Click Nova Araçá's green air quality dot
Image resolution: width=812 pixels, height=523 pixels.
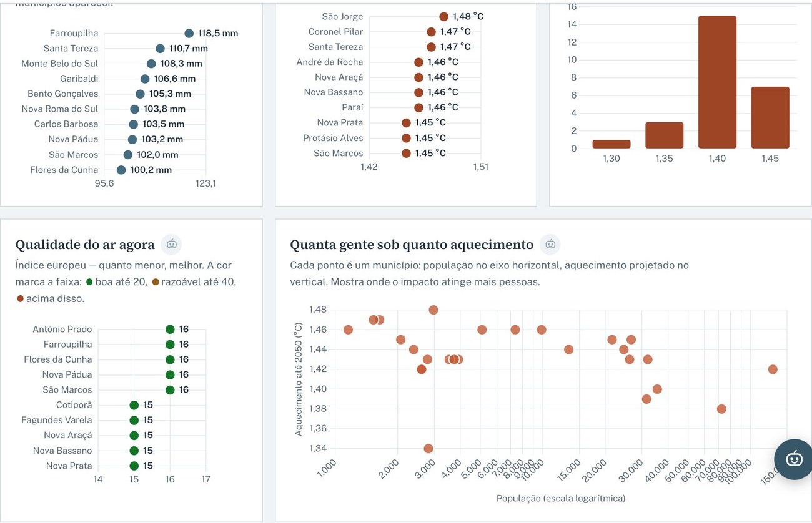(134, 436)
